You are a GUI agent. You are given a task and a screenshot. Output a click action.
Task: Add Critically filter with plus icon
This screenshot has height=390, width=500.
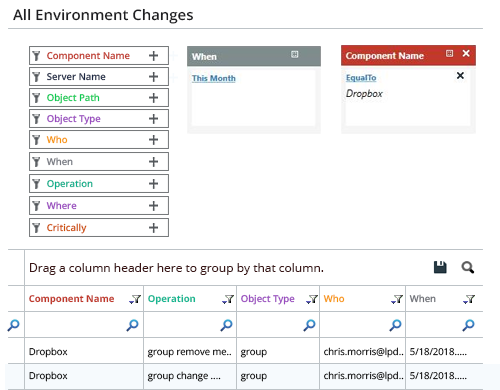pos(153,228)
